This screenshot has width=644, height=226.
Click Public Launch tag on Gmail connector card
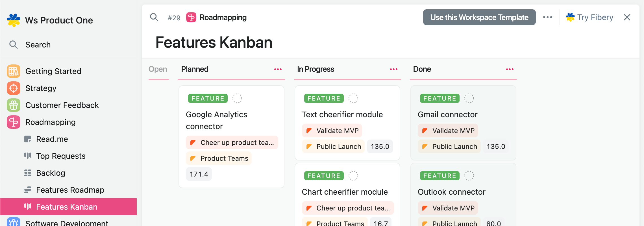pos(449,146)
